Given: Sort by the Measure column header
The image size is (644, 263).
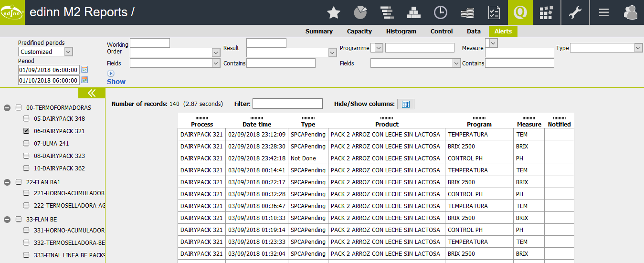Looking at the screenshot, I should [x=529, y=124].
